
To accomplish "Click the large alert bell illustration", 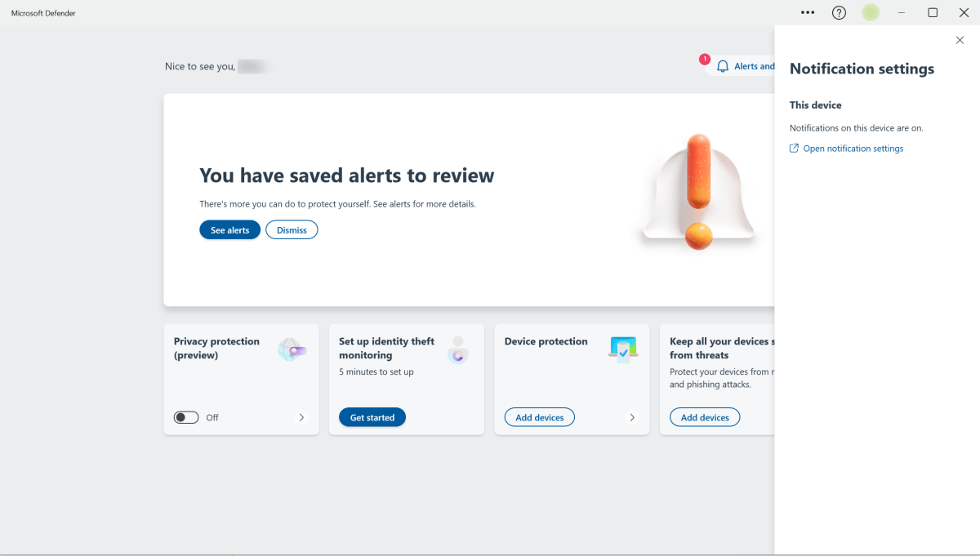I will coord(697,193).
